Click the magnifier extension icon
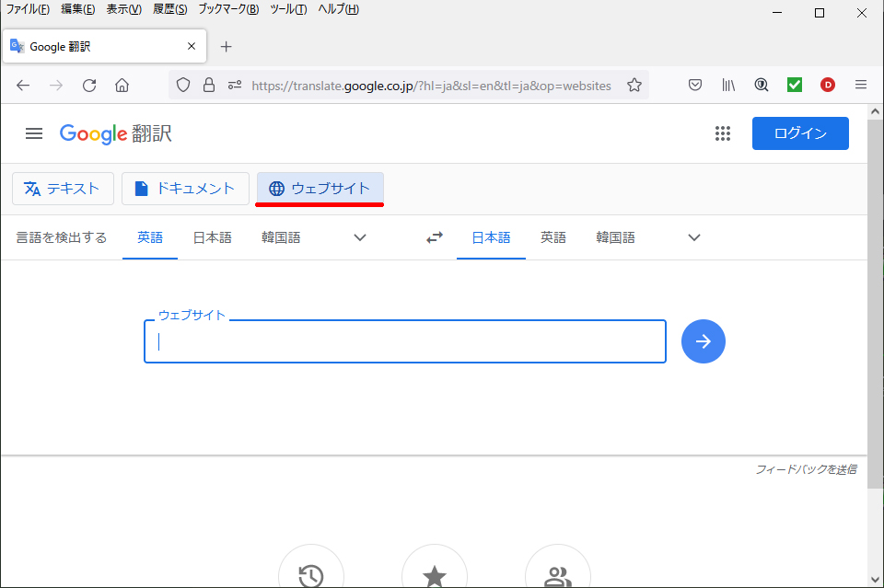This screenshot has height=588, width=884. pos(762,85)
